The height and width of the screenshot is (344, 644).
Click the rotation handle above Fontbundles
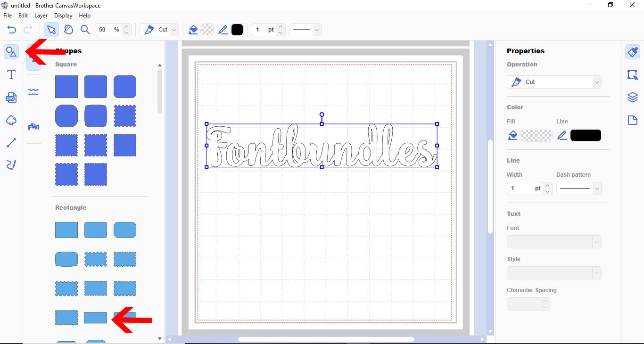tap(322, 115)
